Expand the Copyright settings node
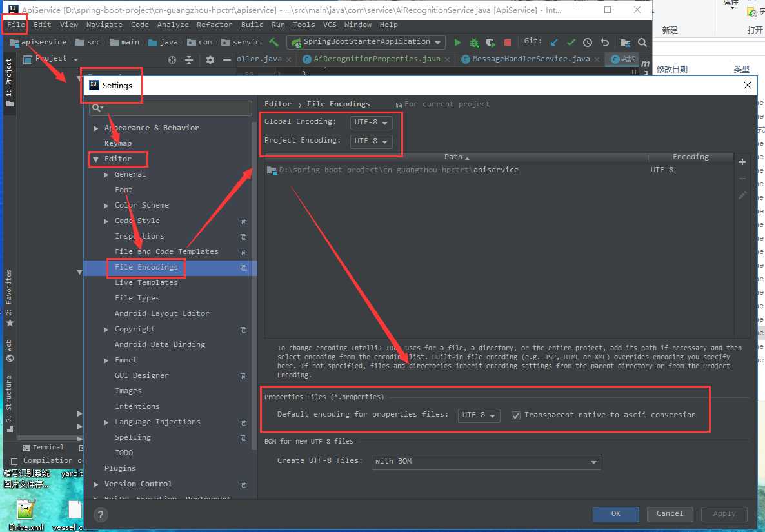Viewport: 765px width, 532px height. tap(106, 330)
